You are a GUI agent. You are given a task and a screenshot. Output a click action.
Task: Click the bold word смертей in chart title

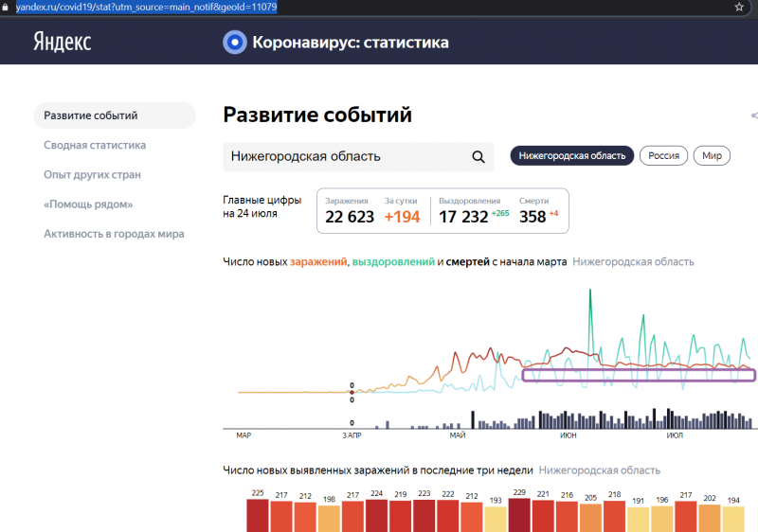point(467,261)
